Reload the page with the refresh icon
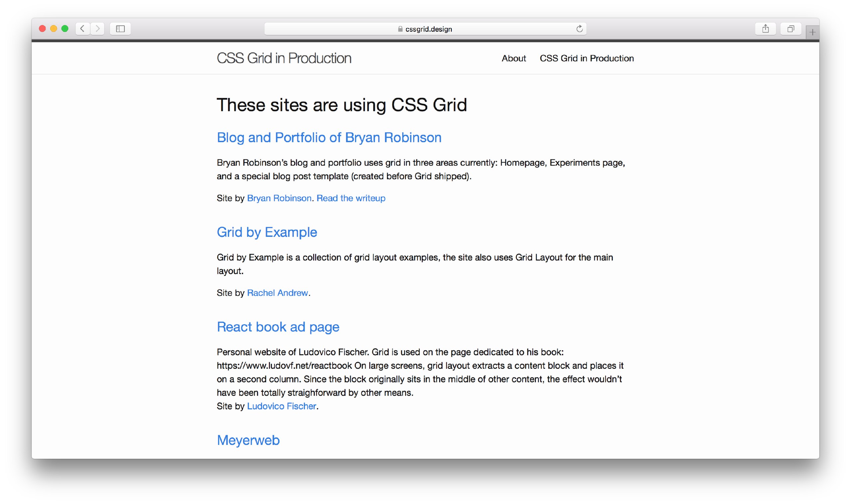The height and width of the screenshot is (504, 851). pyautogui.click(x=579, y=29)
